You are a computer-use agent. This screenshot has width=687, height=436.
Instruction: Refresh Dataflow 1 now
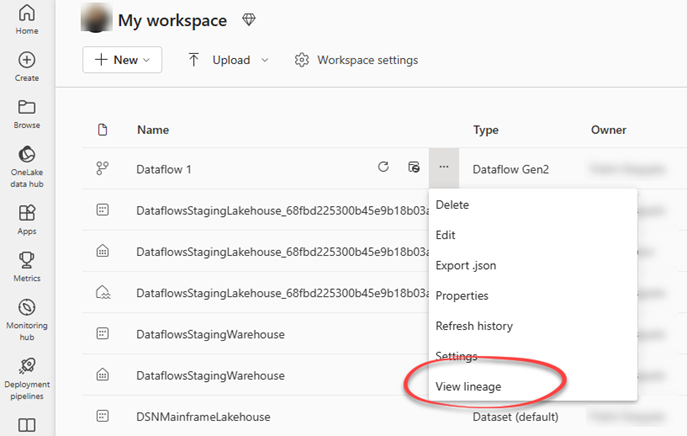383,167
